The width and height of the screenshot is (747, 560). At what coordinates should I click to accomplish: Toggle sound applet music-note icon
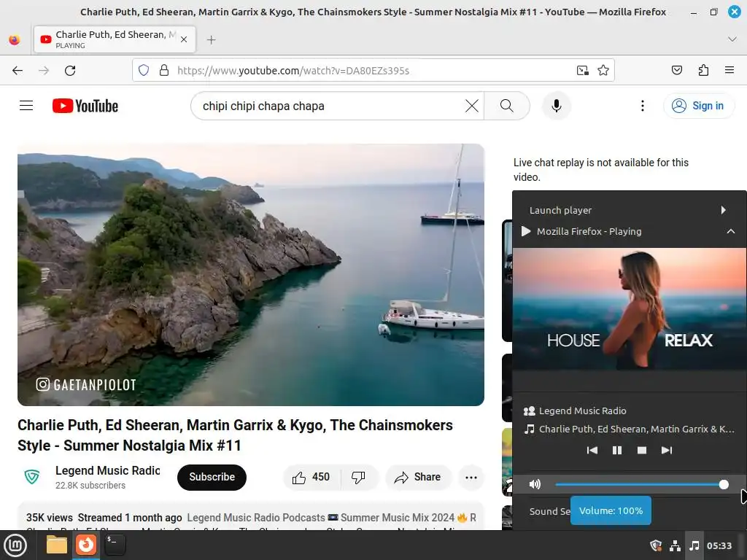click(694, 545)
